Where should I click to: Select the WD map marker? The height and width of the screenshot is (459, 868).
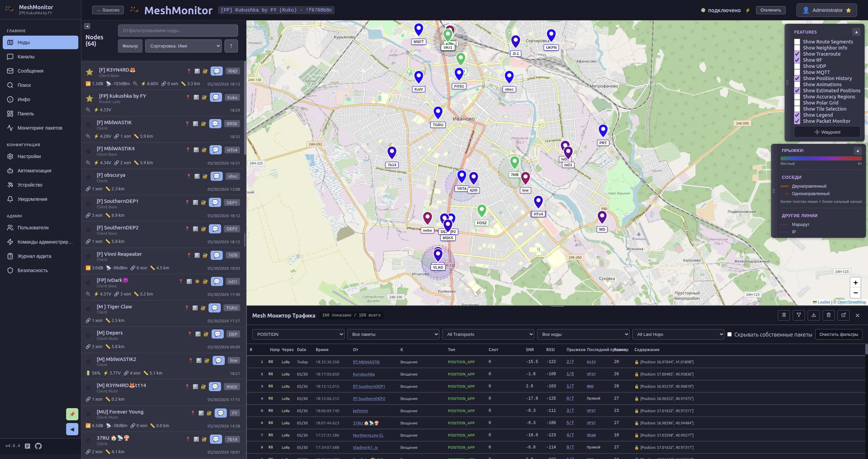602,217
